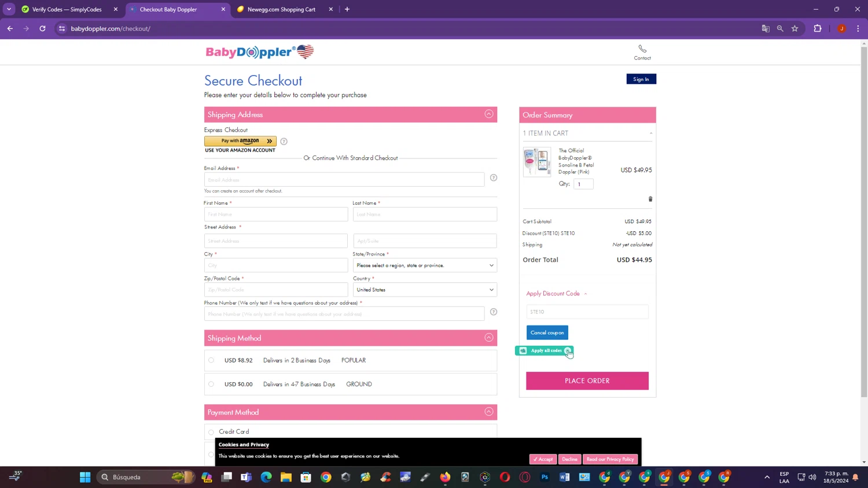Image resolution: width=868 pixels, height=488 pixels.
Task: Click the taskbar Búsqueda search box
Action: pyautogui.click(x=145, y=477)
